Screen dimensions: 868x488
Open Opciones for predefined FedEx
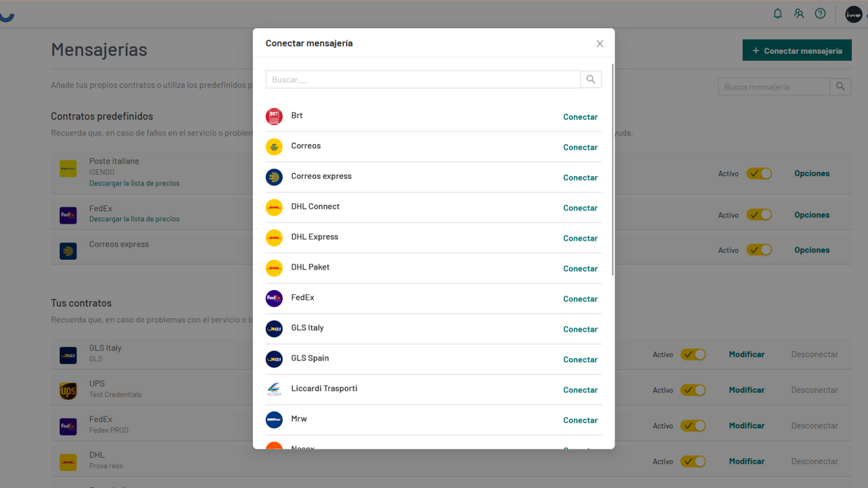(x=812, y=215)
